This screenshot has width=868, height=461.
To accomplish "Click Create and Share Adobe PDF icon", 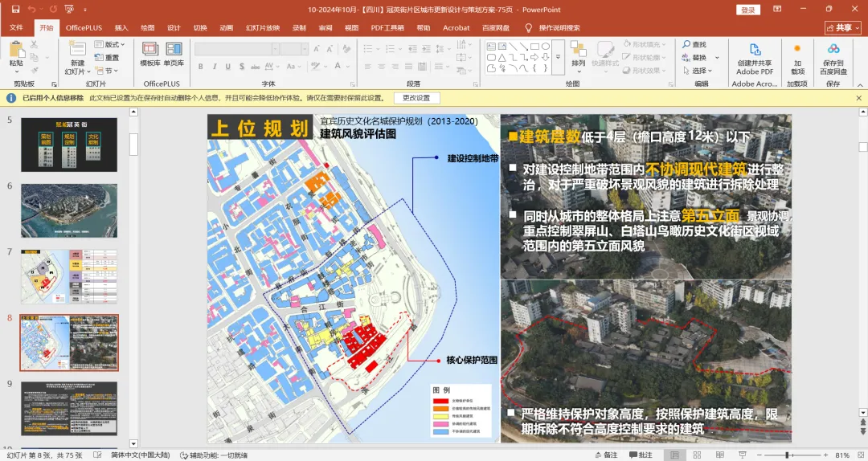I will pyautogui.click(x=755, y=50).
